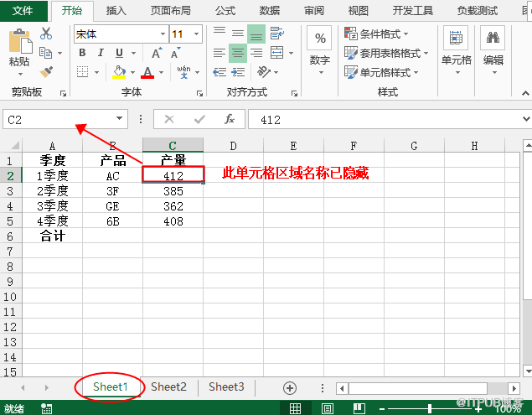The width and height of the screenshot is (532, 415).
Task: Collapse the ribbon
Action: click(x=525, y=93)
